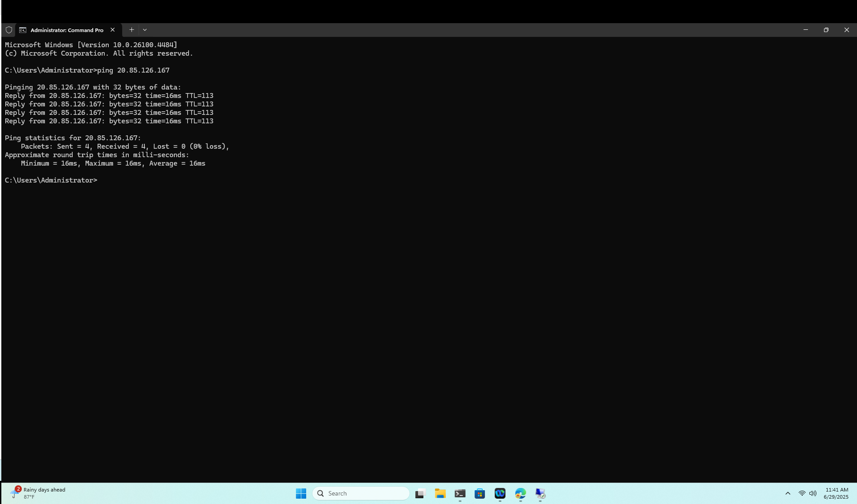
Task: Open Microsoft Store from taskbar
Action: point(480,493)
